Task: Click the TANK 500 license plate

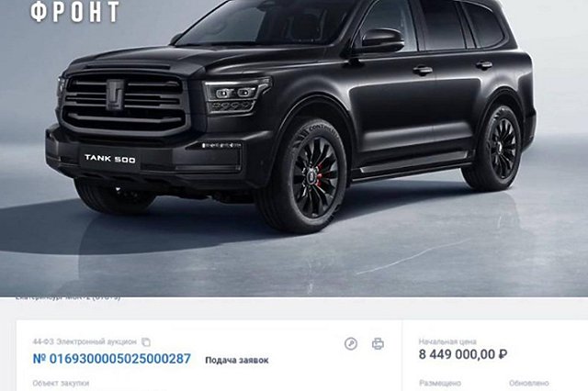Action: [110, 159]
